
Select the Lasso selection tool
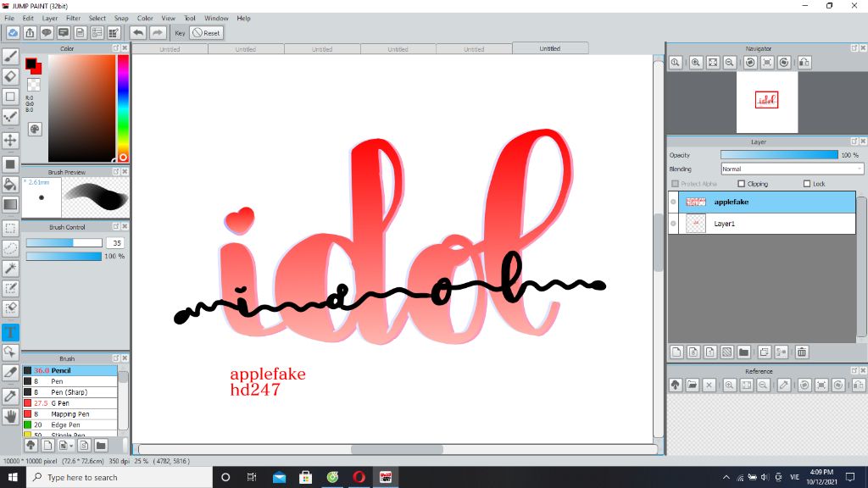[10, 248]
